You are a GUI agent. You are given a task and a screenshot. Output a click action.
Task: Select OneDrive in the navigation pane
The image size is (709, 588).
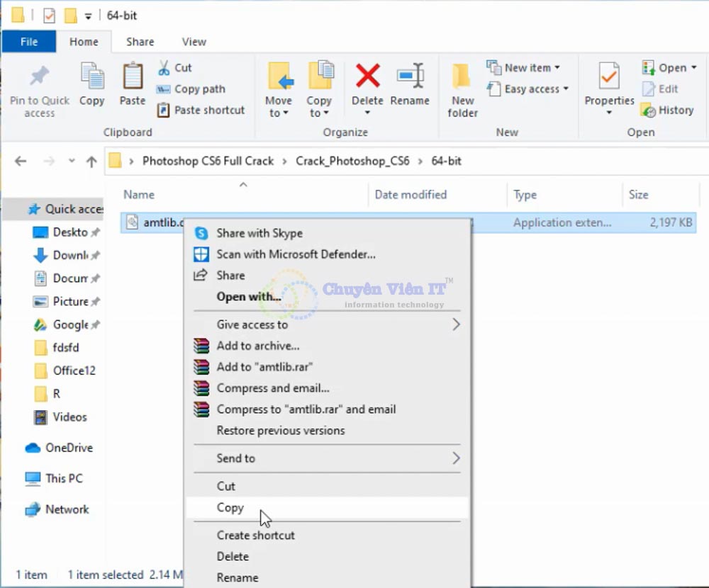coord(69,448)
